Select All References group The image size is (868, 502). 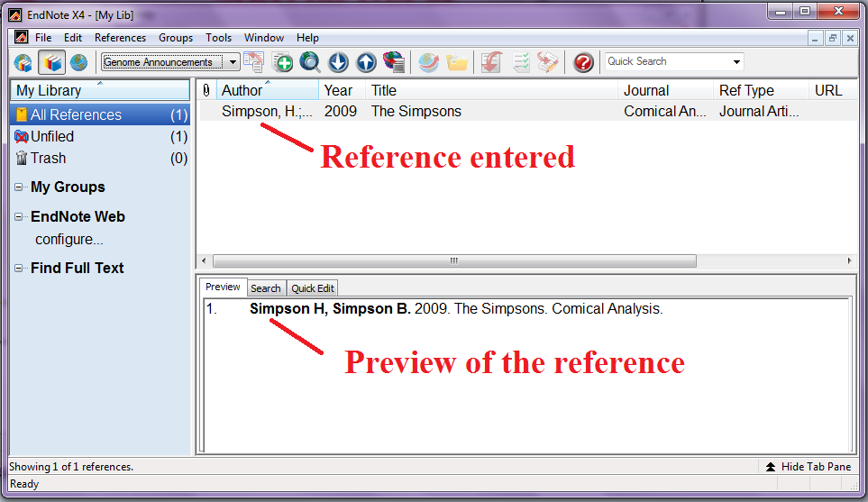(100, 114)
